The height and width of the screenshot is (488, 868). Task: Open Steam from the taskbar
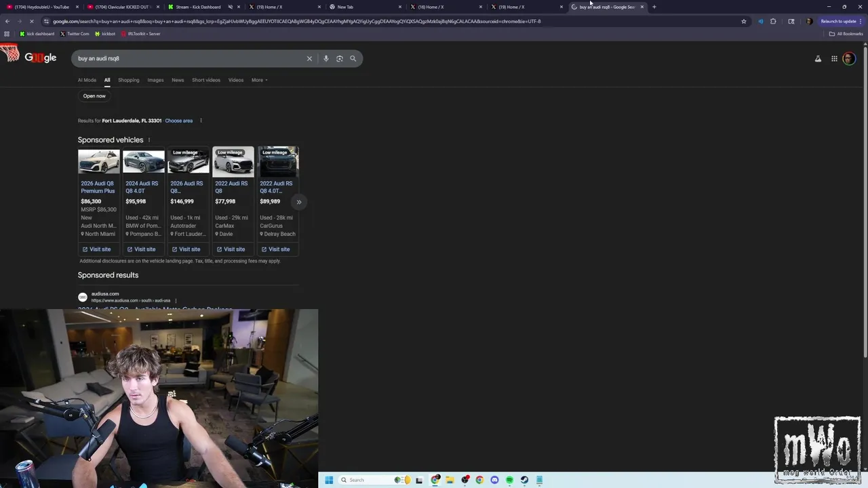(x=524, y=480)
